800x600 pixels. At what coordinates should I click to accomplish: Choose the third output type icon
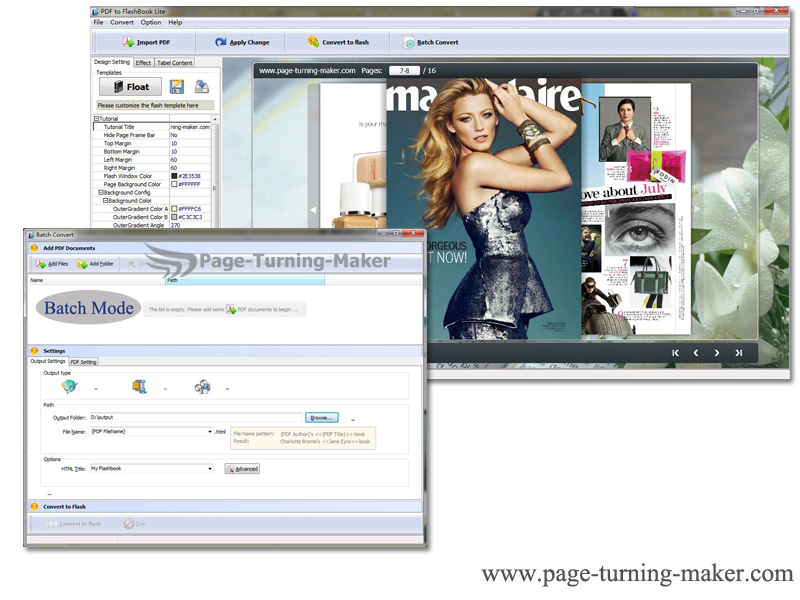[202, 387]
